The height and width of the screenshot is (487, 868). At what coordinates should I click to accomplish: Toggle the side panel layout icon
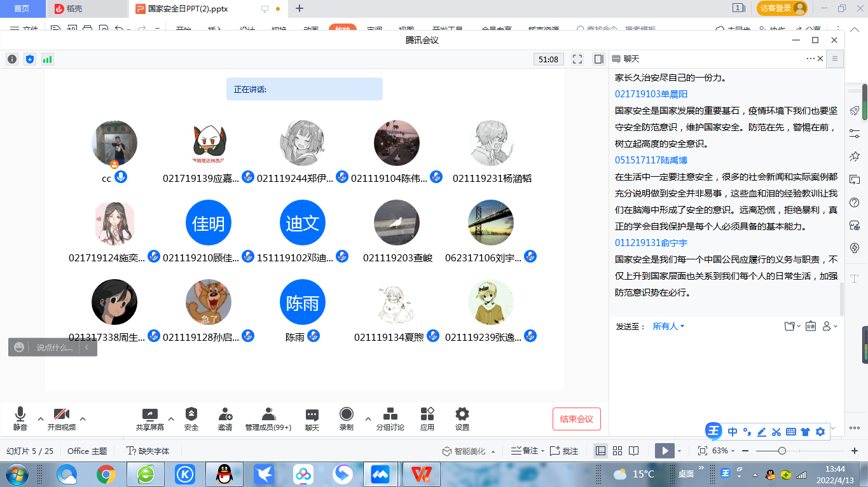click(598, 59)
